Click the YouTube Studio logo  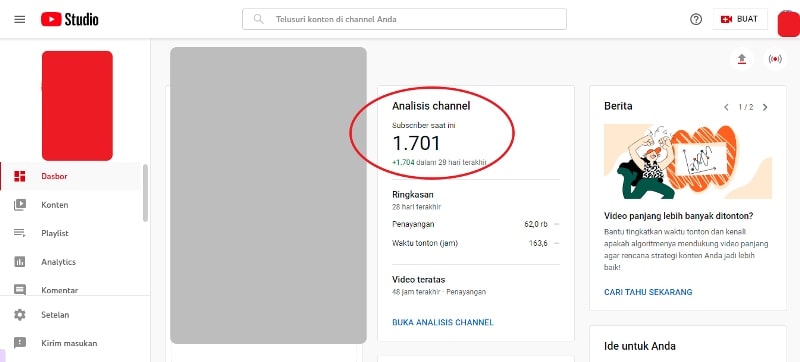tap(70, 19)
